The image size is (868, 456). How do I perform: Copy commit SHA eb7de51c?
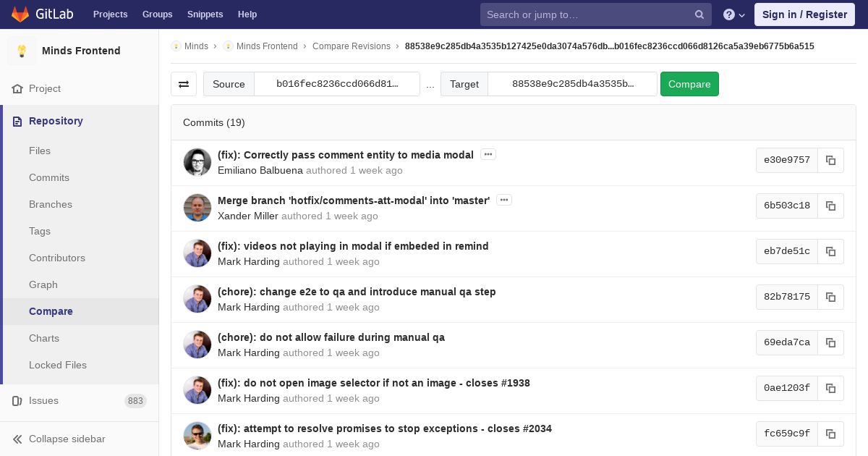tap(830, 251)
